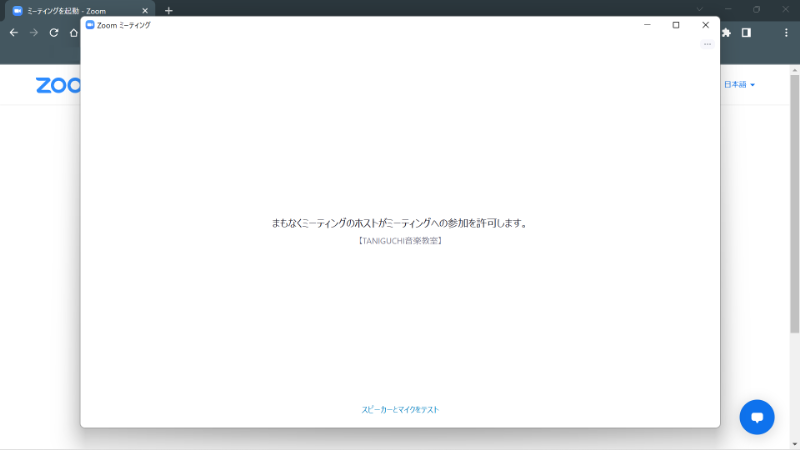The image size is (800, 450).
Task: Open the Zoom window's three-dot more options
Action: (x=707, y=44)
